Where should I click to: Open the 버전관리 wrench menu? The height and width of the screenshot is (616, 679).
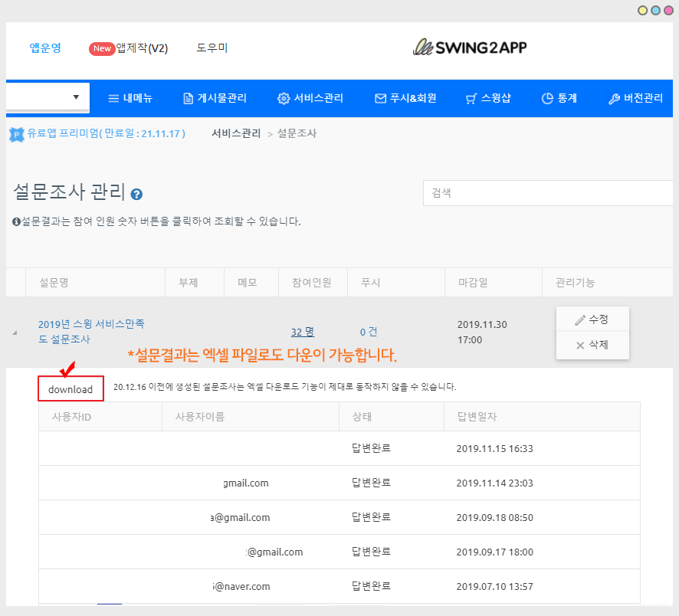click(635, 98)
